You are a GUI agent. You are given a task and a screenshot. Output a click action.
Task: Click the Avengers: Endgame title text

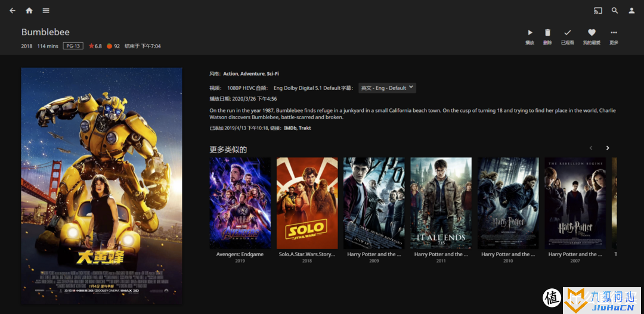240,254
